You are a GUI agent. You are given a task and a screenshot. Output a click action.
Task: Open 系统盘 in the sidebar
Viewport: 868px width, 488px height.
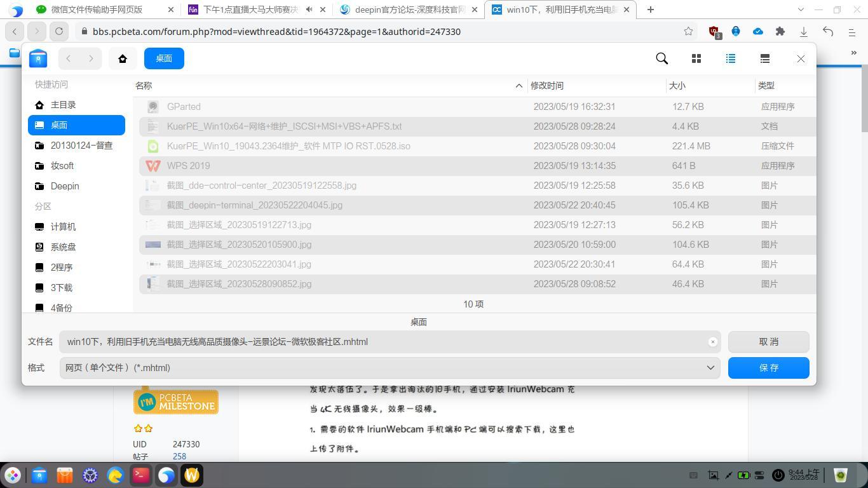76,247
